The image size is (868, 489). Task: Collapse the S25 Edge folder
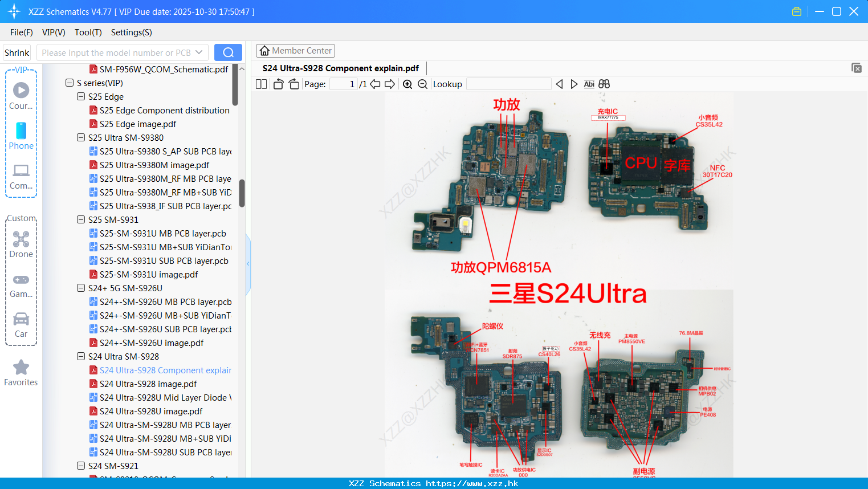tap(81, 96)
